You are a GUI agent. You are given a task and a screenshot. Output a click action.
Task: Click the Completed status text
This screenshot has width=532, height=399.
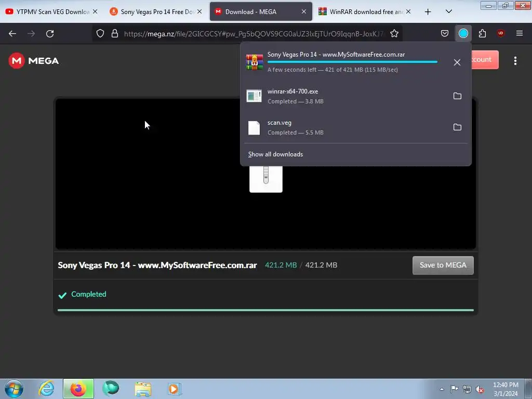[x=88, y=294]
